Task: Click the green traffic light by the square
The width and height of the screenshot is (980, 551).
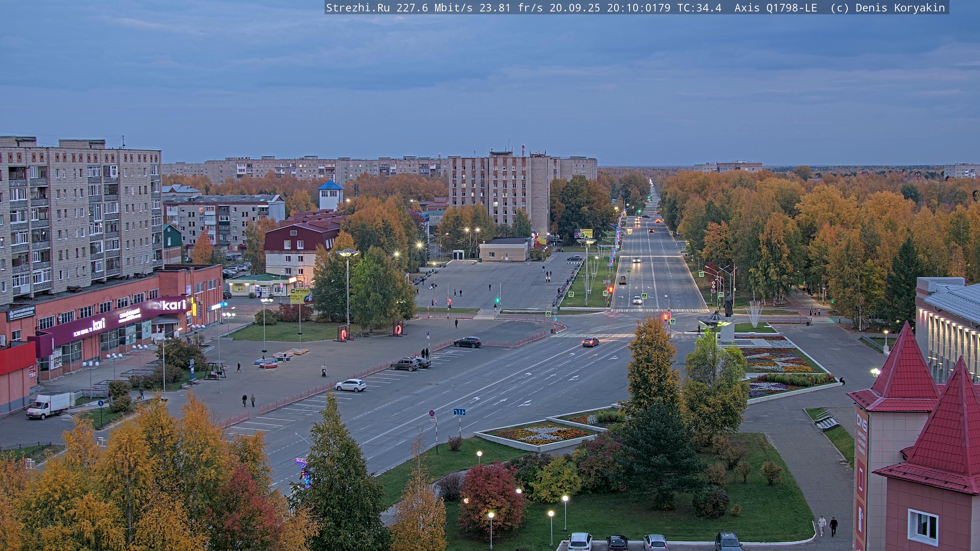Action: (497, 300)
